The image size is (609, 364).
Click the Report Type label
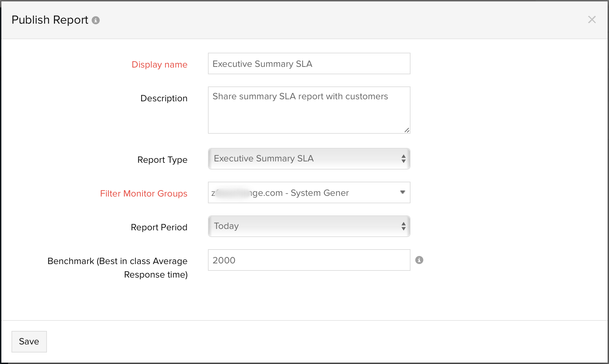tap(162, 160)
